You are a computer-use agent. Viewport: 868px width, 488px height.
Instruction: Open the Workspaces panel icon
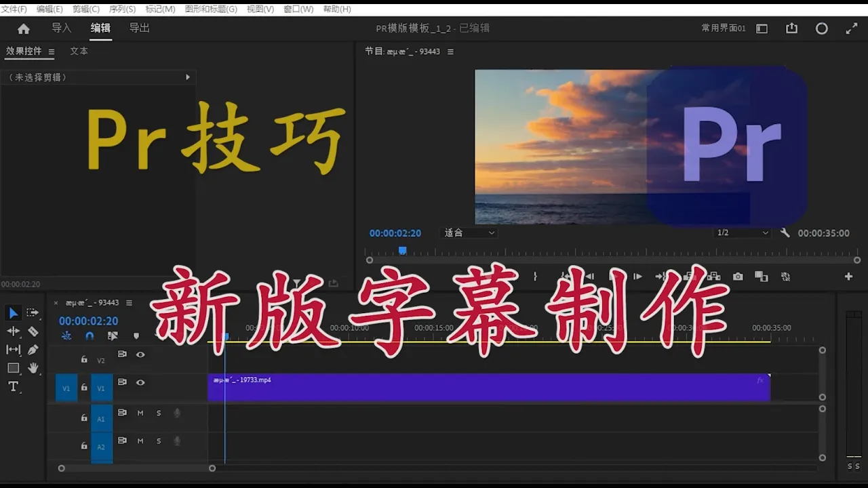tap(762, 28)
